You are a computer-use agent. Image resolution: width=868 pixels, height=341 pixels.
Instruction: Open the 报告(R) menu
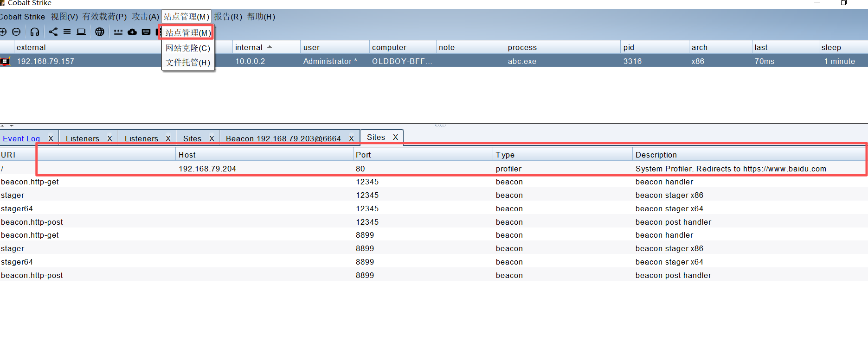[228, 17]
